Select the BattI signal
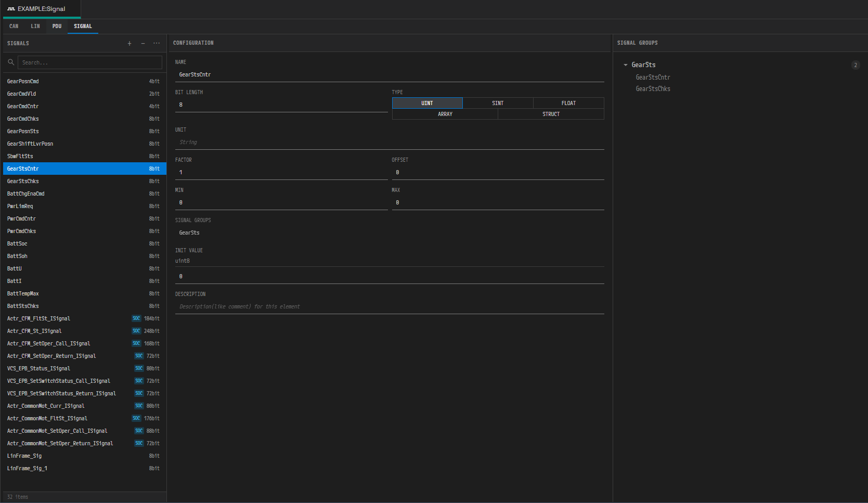868x503 pixels. pyautogui.click(x=85, y=281)
